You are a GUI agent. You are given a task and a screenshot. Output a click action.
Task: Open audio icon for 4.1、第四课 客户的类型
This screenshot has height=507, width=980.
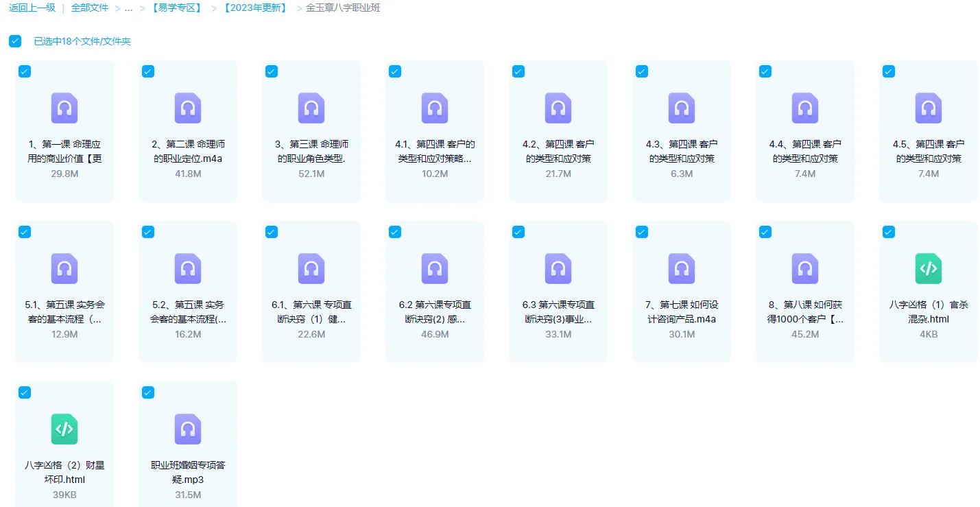pyautogui.click(x=435, y=108)
